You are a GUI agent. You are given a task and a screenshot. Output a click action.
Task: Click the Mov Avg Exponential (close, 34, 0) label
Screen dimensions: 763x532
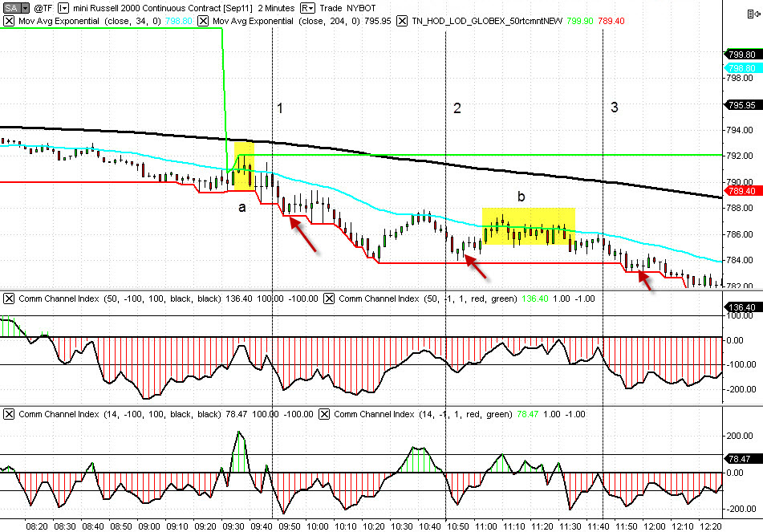(90, 21)
